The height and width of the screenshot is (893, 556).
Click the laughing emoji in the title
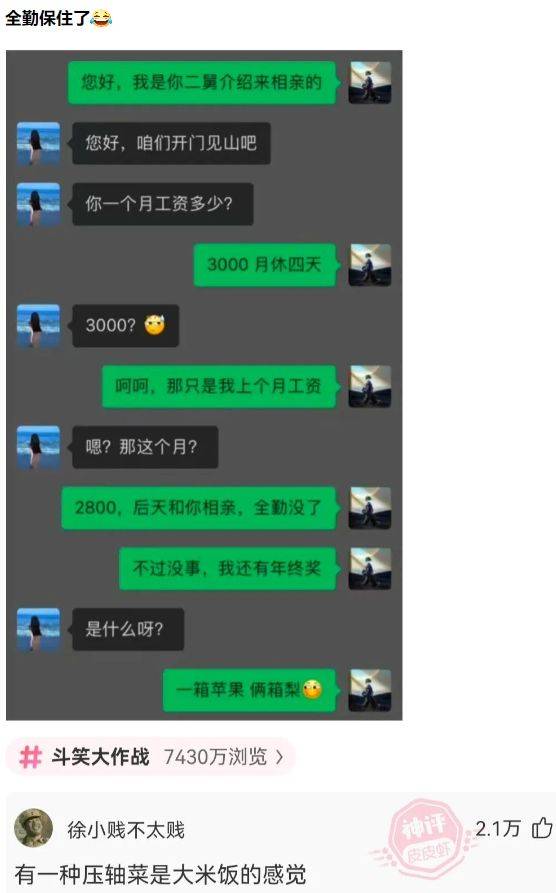(x=101, y=18)
